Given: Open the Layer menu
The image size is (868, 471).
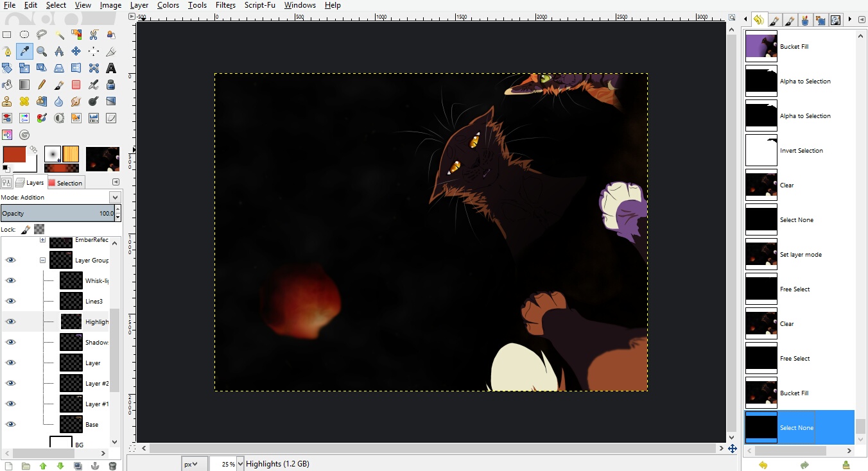Looking at the screenshot, I should pyautogui.click(x=139, y=5).
